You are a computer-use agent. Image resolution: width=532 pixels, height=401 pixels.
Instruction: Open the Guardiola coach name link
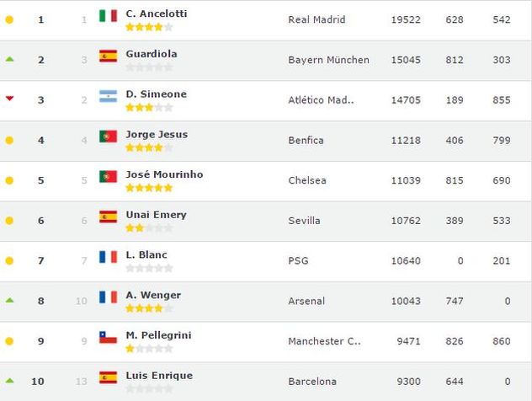(152, 54)
